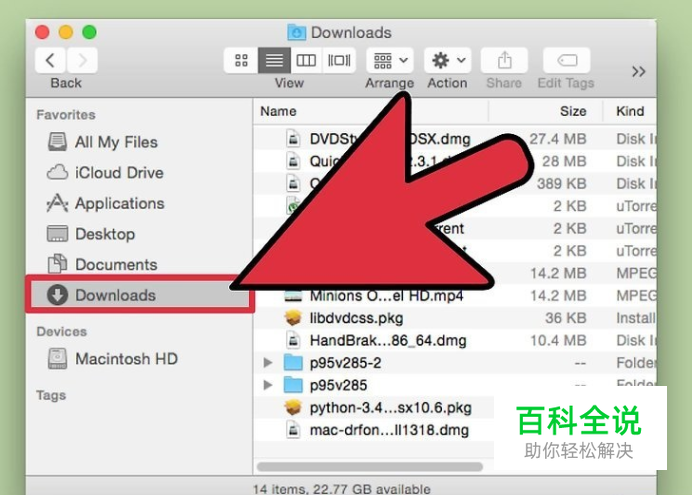Click the 36 KB size cell

565,318
